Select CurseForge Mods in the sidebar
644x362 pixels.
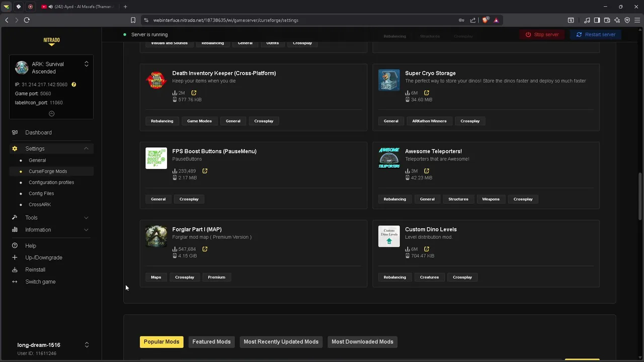coord(48,171)
